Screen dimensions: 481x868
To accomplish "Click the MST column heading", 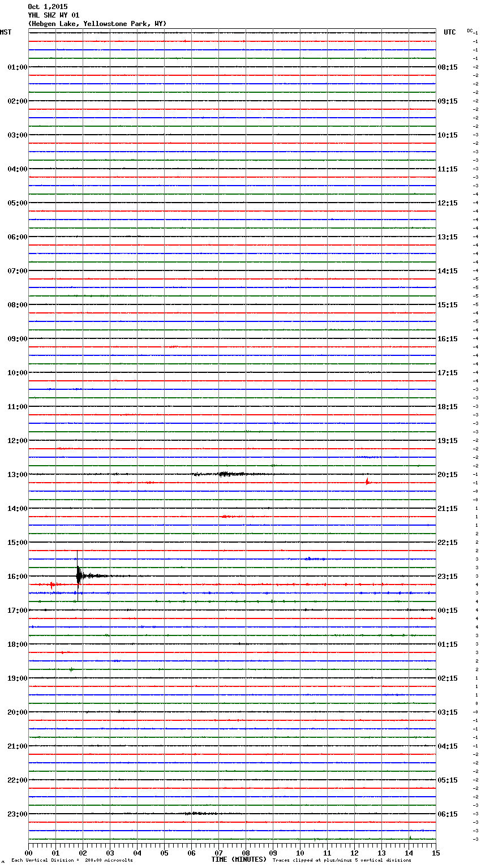I will [6, 32].
